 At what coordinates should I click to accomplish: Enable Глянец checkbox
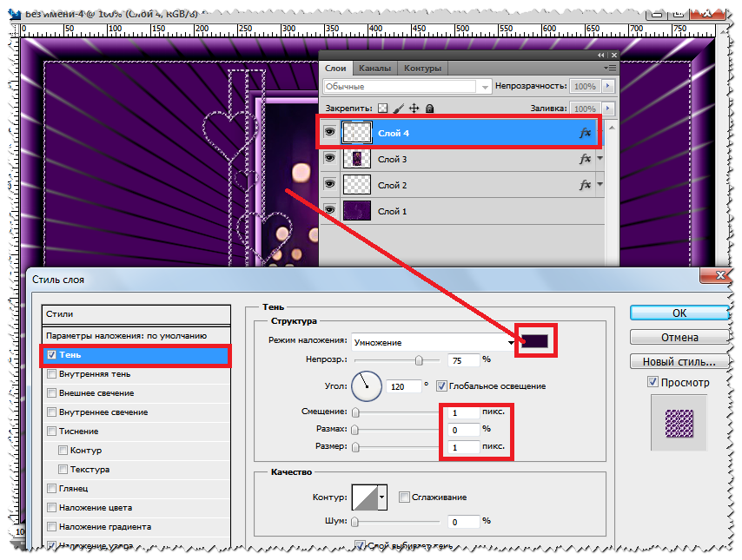(51, 489)
